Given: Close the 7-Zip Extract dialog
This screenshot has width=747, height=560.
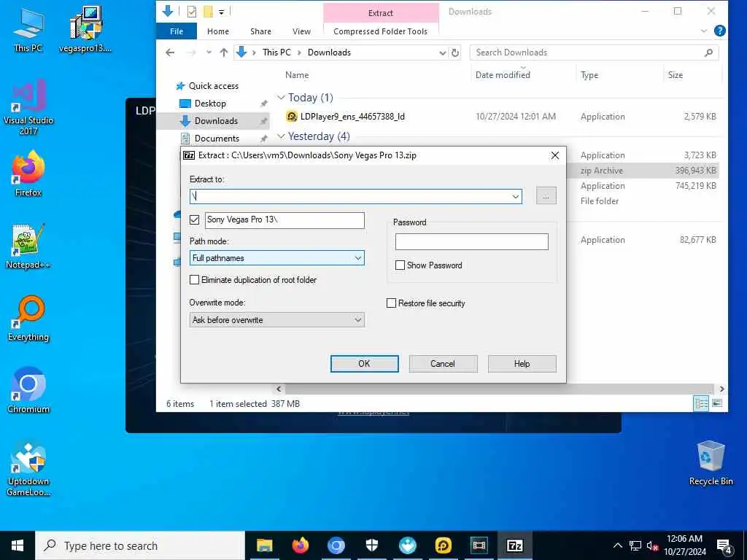Looking at the screenshot, I should (555, 156).
